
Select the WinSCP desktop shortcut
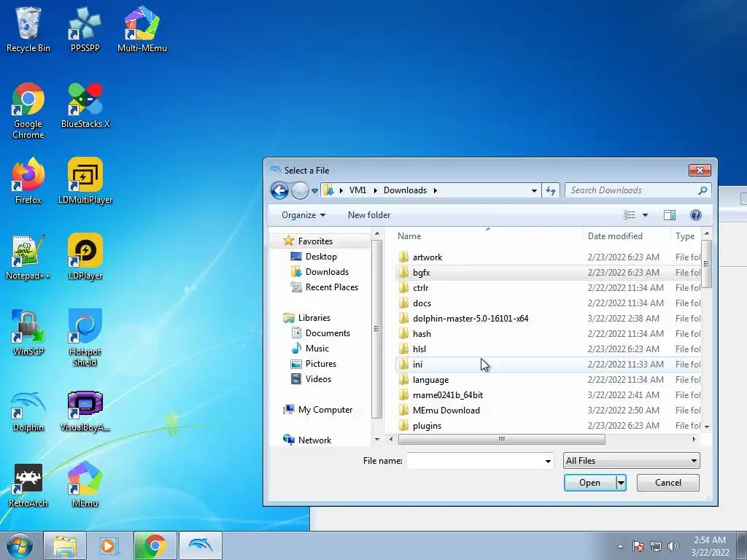point(28,332)
